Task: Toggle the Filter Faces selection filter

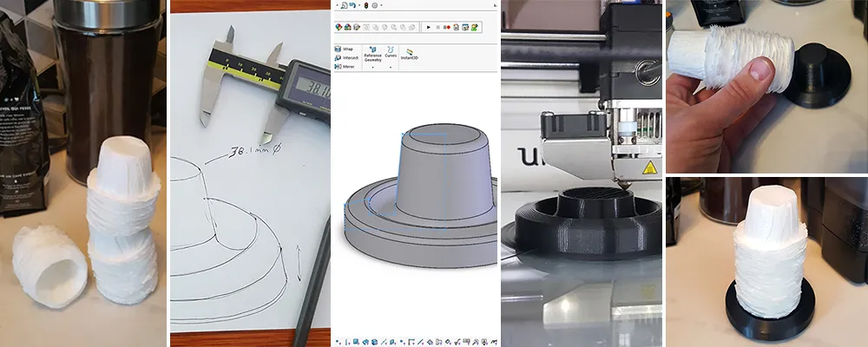Action: pyautogui.click(x=356, y=342)
